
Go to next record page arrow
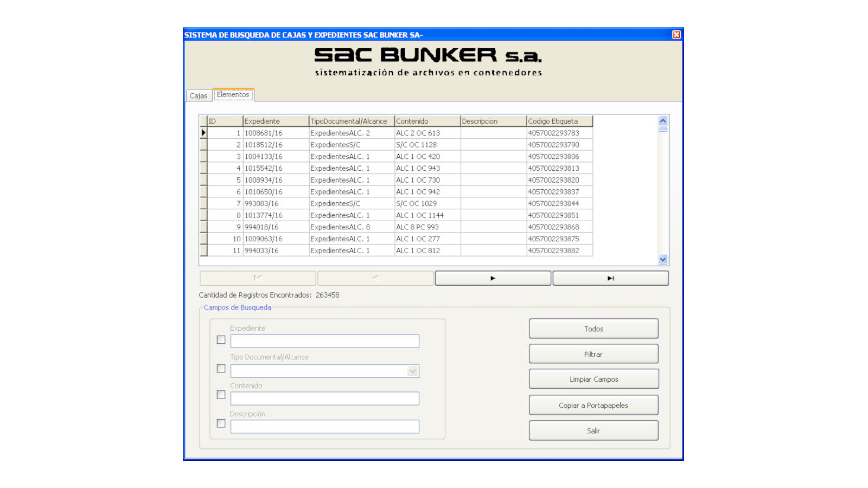coord(493,278)
